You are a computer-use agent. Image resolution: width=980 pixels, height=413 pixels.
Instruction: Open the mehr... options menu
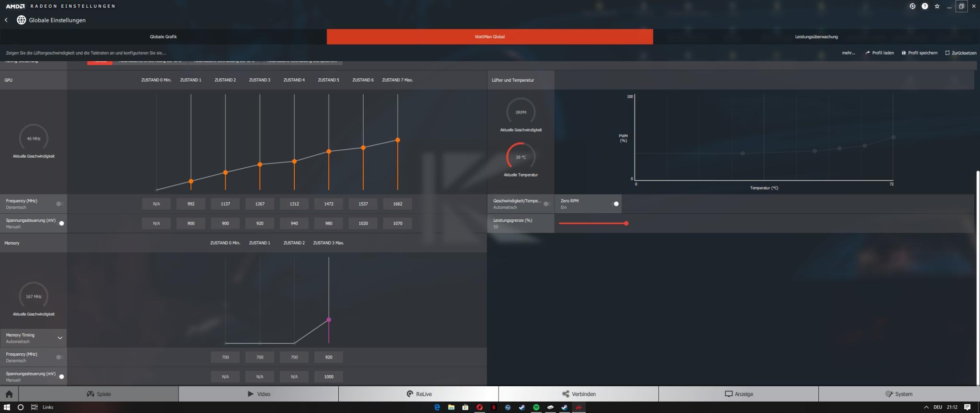pos(848,53)
